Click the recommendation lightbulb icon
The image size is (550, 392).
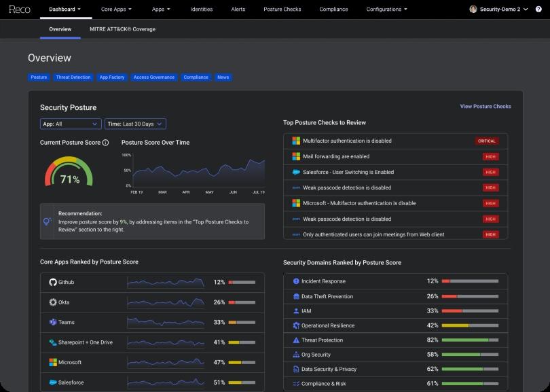click(48, 221)
